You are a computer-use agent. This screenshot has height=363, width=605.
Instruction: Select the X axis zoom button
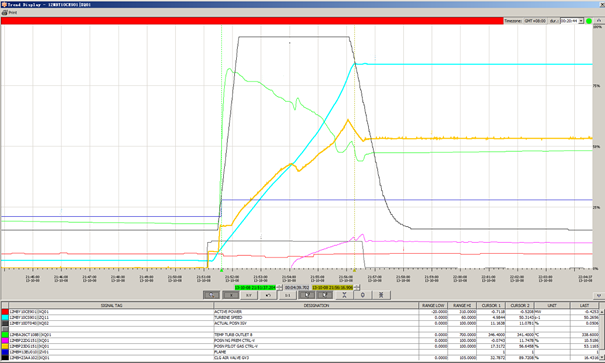pyautogui.click(x=230, y=295)
